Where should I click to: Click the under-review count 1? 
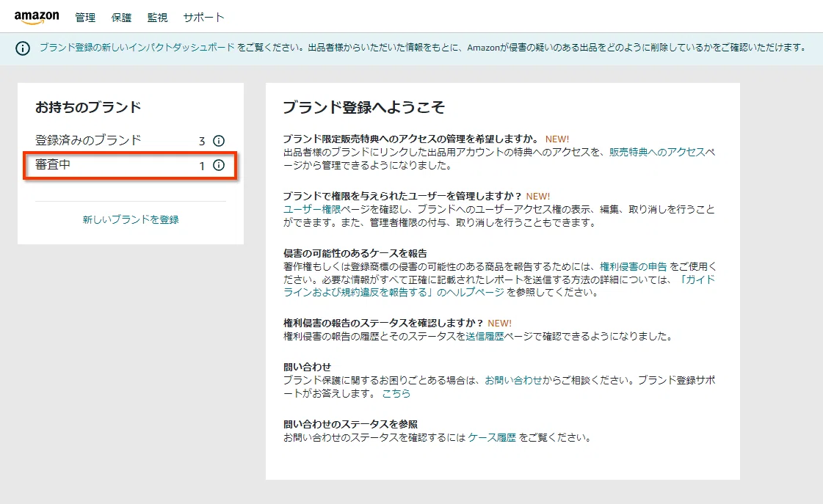point(202,166)
